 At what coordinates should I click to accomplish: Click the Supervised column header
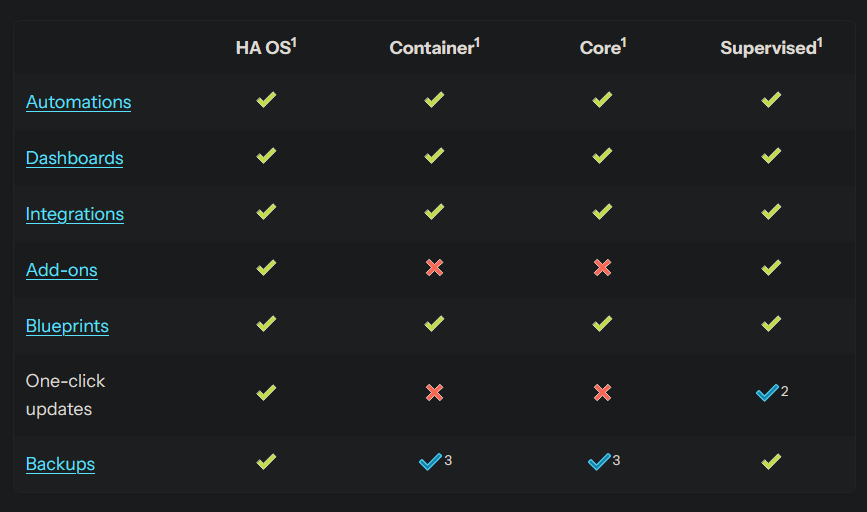point(768,48)
